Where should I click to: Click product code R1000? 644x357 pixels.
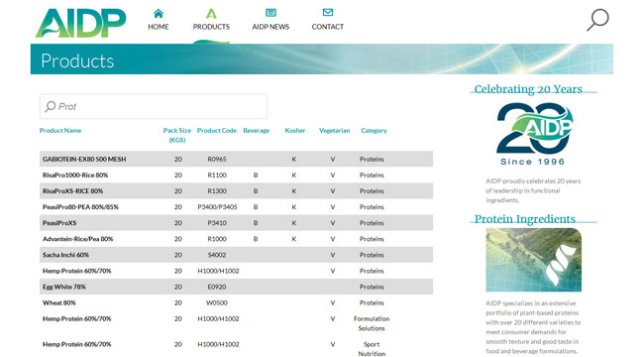point(217,239)
